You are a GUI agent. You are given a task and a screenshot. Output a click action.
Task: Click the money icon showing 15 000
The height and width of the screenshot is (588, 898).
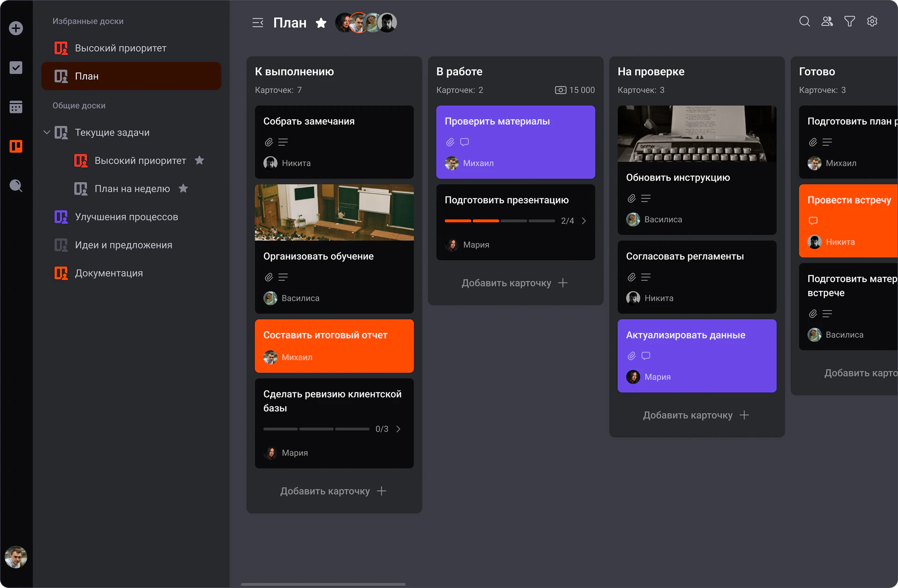coord(561,90)
